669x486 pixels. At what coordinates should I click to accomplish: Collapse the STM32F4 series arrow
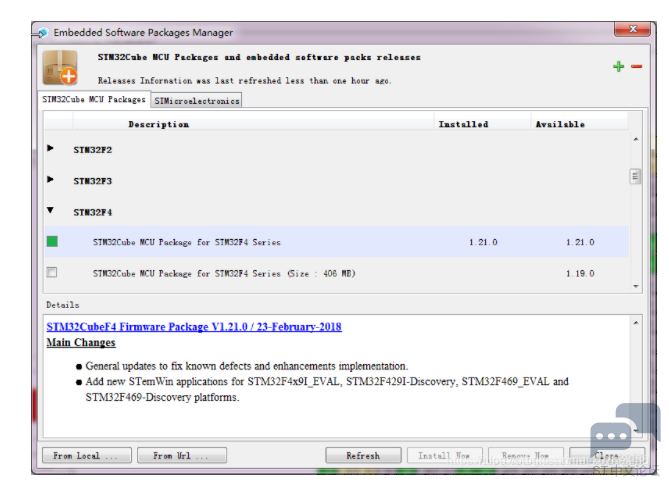point(50,210)
